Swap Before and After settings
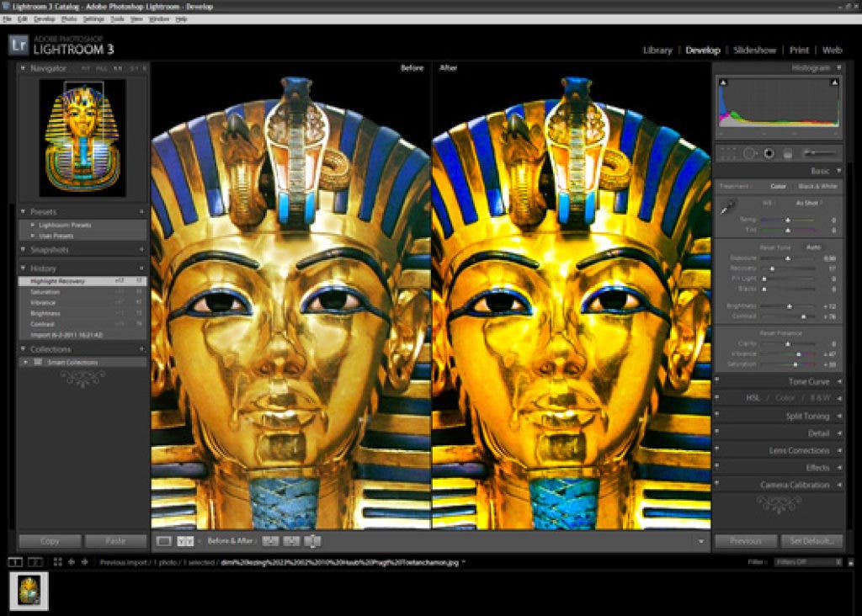This screenshot has width=862, height=616. [x=312, y=541]
